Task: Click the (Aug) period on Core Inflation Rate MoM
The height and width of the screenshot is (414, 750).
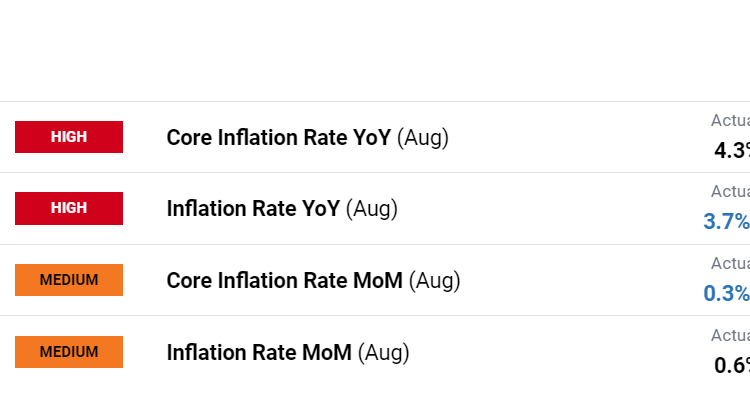Action: pyautogui.click(x=434, y=281)
